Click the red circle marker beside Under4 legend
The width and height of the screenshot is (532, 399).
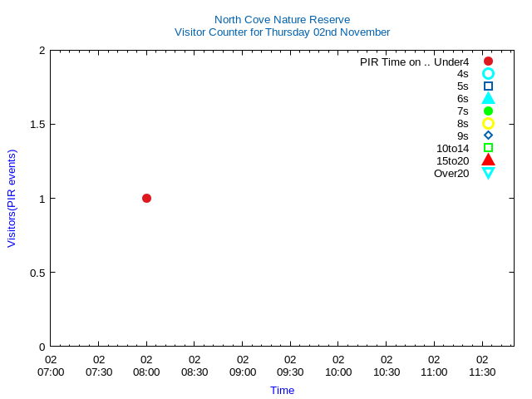488,62
